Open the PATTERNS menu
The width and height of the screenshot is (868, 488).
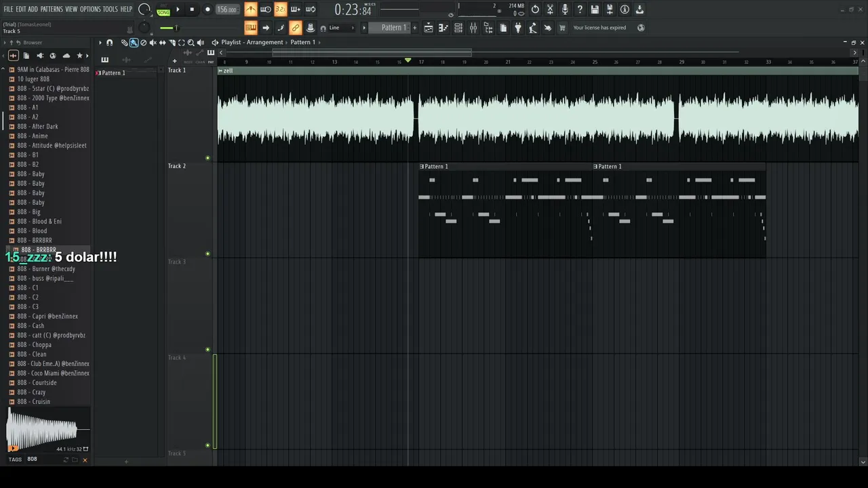pyautogui.click(x=52, y=9)
